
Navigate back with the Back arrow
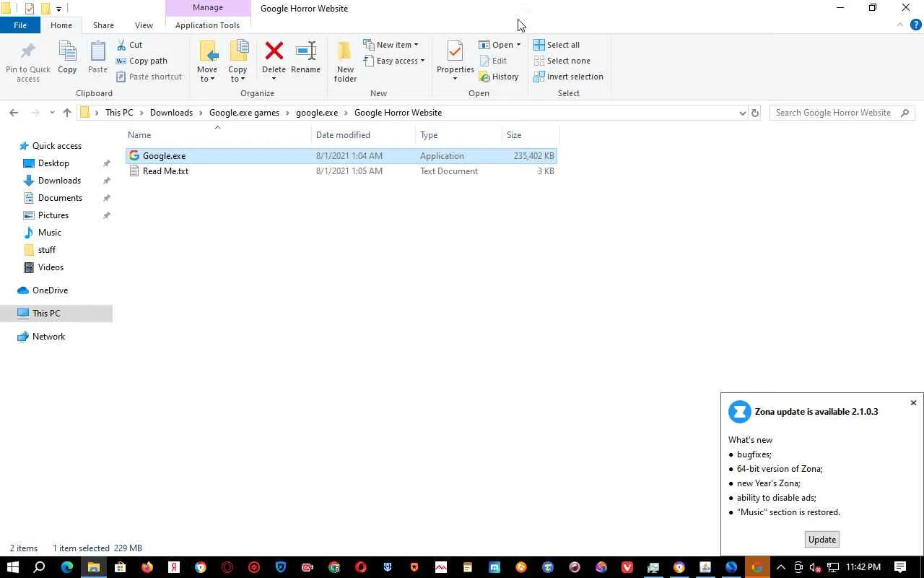14,113
